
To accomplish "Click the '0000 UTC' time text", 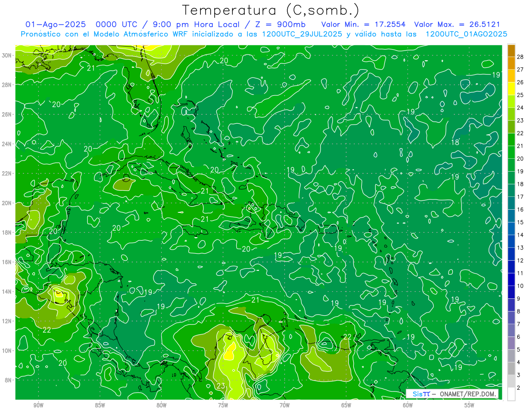I will pos(117,24).
